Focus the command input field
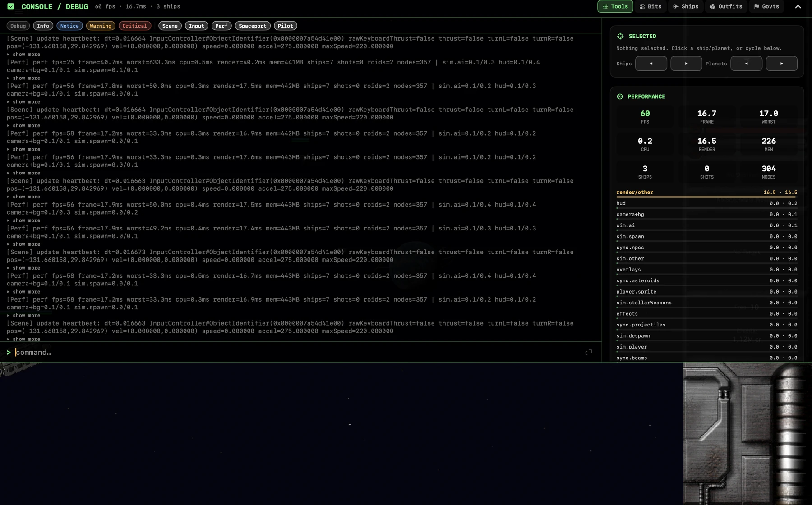Viewport: 812px width, 505px height. click(298, 352)
